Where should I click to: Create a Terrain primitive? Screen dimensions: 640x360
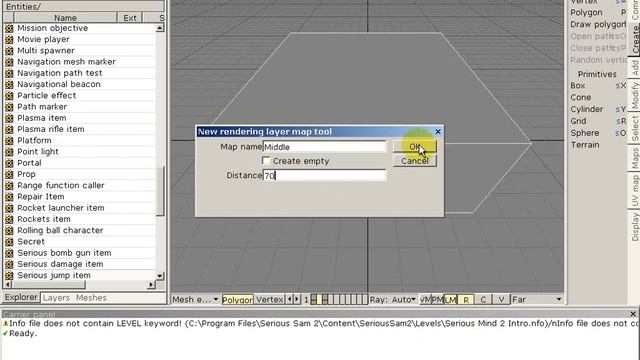[x=585, y=145]
